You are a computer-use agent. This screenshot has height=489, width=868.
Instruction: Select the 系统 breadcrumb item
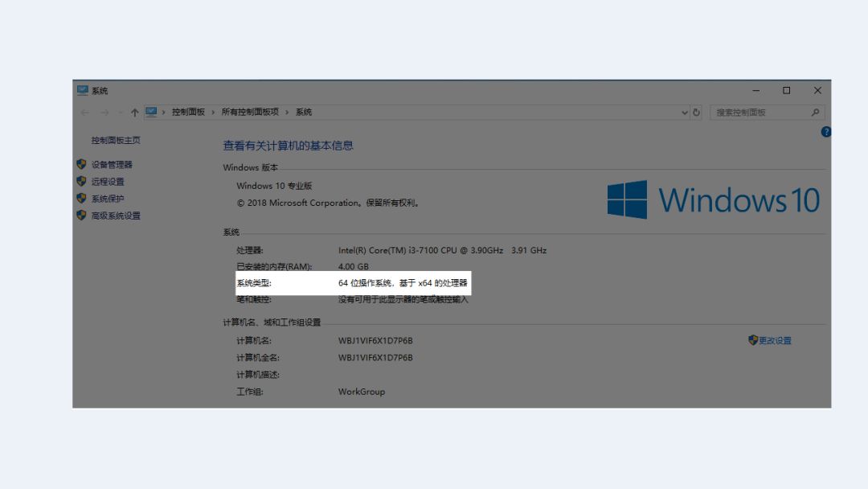[x=303, y=112]
